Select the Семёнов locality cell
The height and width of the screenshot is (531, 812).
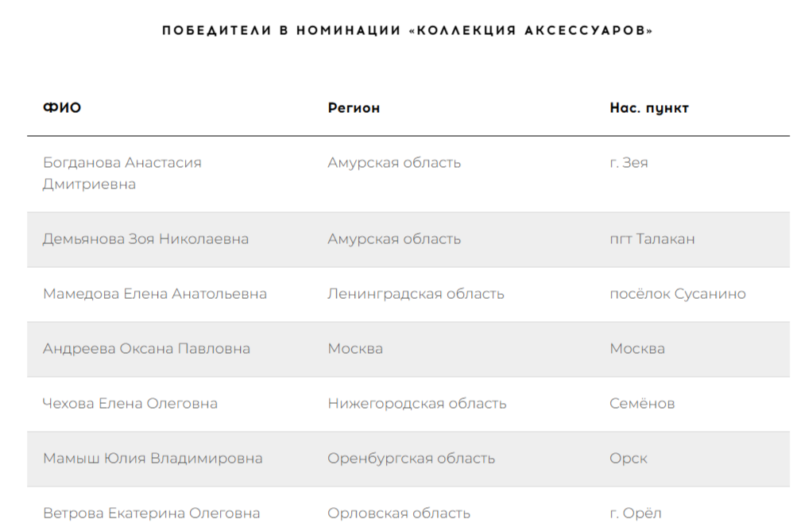tap(642, 404)
